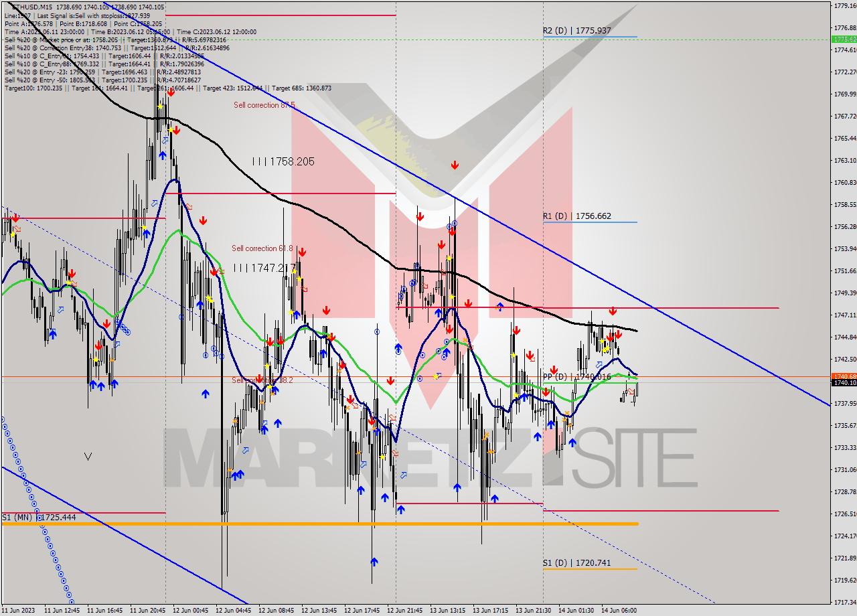
Task: Click the '| | | 1758.205' level label
Action: point(283,161)
